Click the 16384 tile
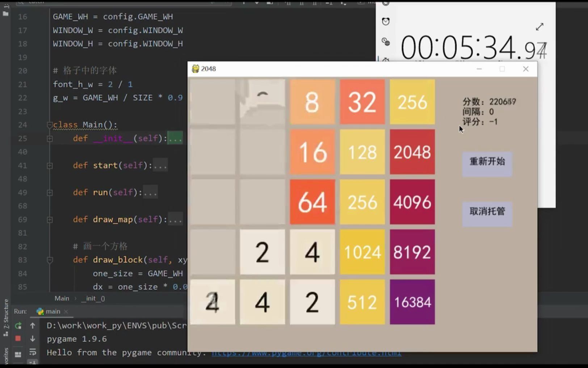 (412, 302)
